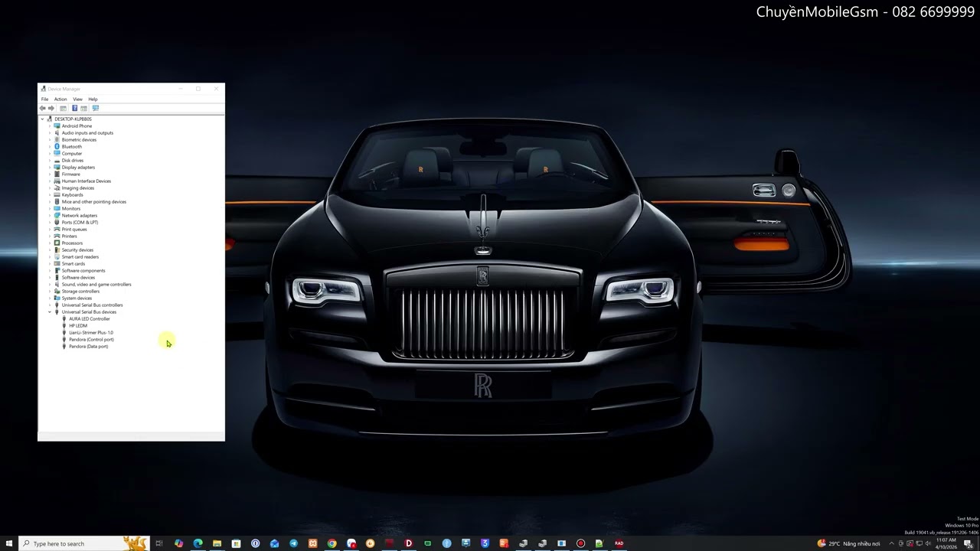The height and width of the screenshot is (551, 980).
Task: Click the blue Help icon in toolbar
Action: point(74,109)
